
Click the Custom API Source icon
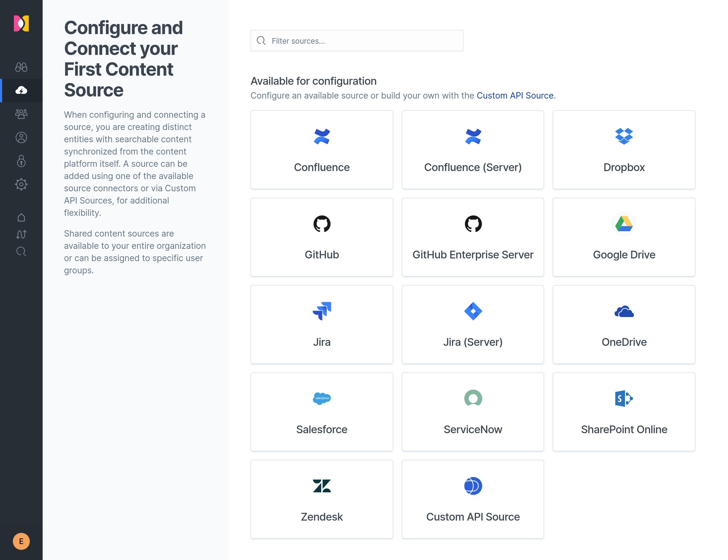point(473,486)
